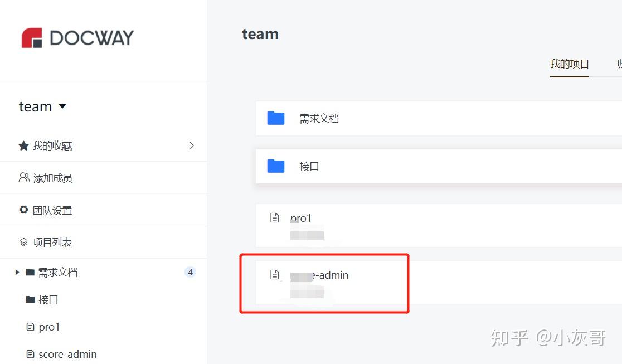Select the score-admin item in sidebar
The width and height of the screenshot is (622, 364).
tap(68, 353)
